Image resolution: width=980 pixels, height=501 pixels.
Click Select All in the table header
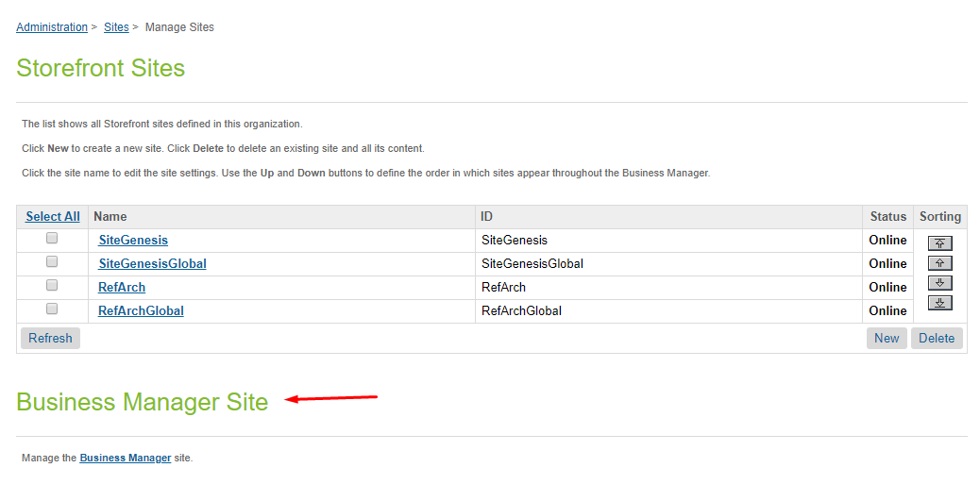53,217
